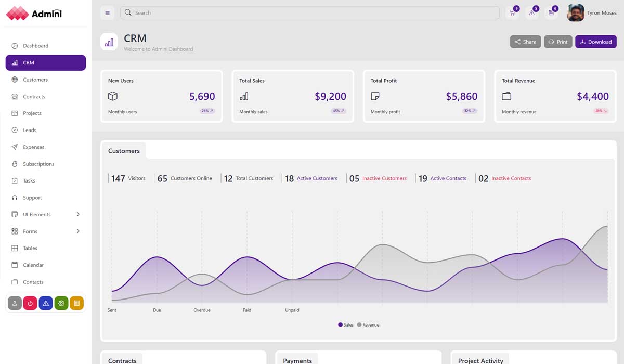Click the Download button

point(595,42)
